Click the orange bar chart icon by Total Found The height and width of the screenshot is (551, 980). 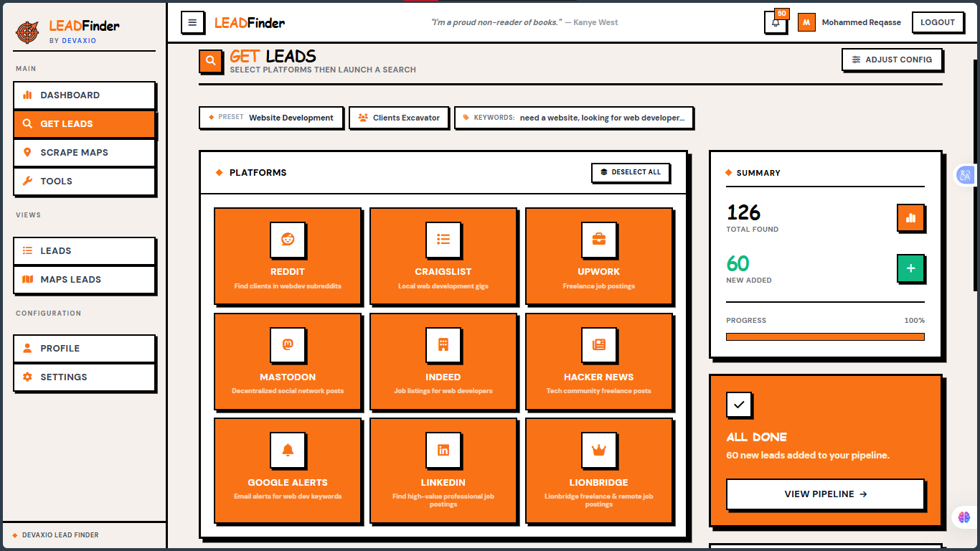[910, 218]
